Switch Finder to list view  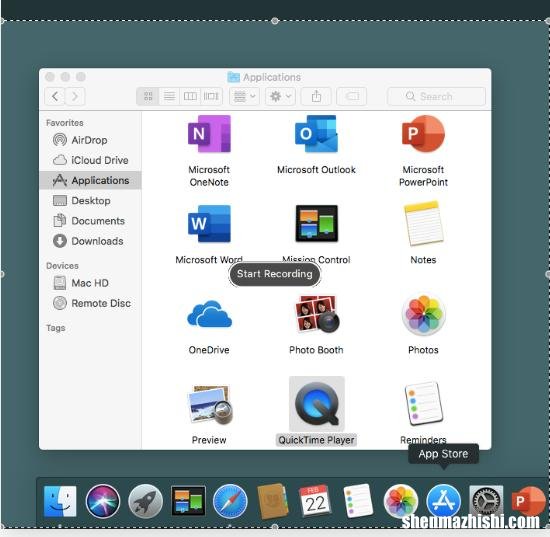[x=169, y=96]
